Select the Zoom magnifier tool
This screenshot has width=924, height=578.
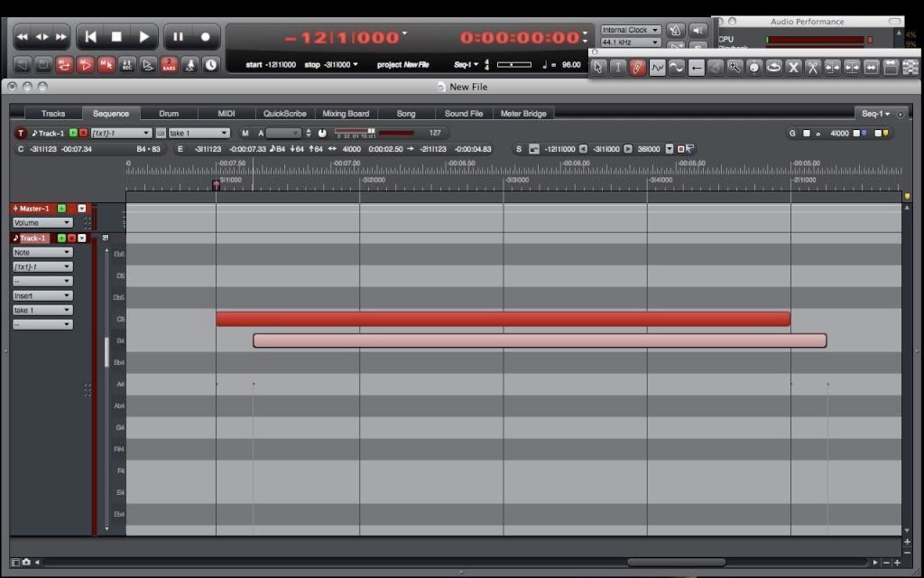735,68
